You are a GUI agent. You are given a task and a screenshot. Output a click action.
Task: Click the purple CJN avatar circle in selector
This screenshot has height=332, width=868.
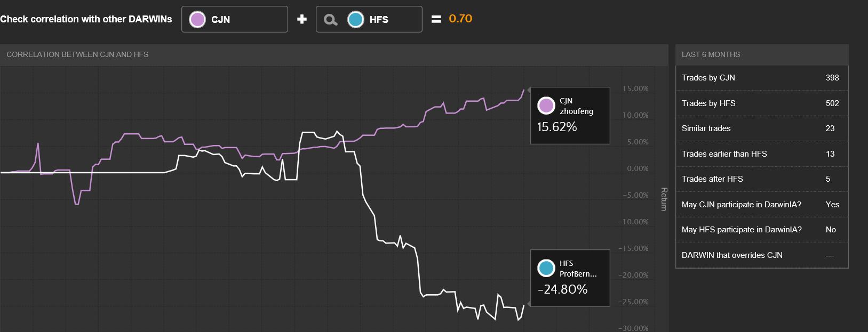point(197,20)
